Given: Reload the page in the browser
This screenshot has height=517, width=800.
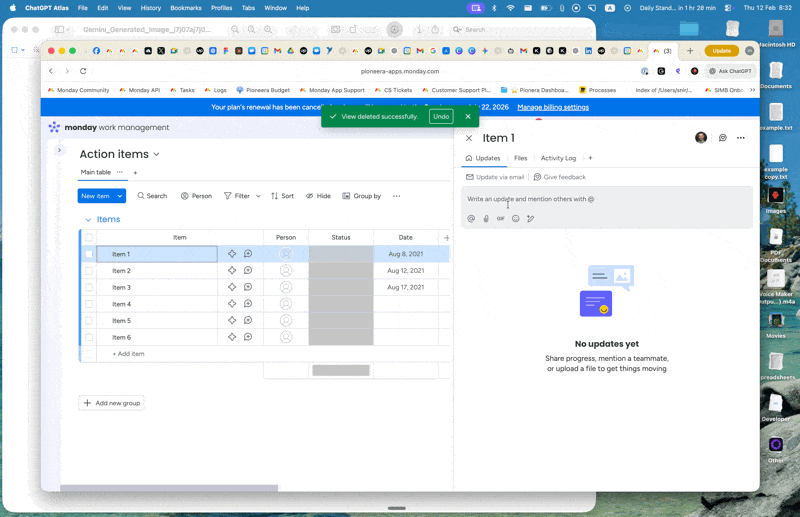Looking at the screenshot, I should 83,71.
